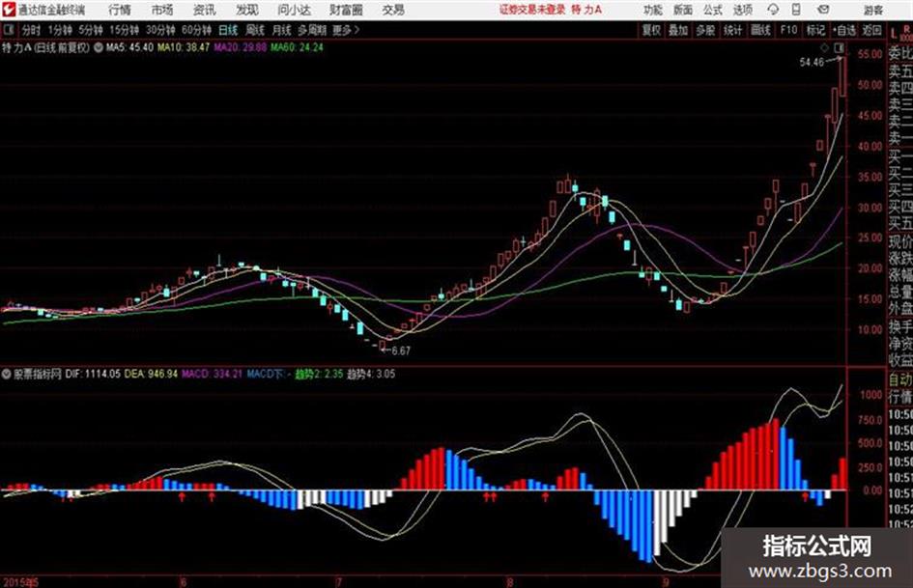Open the 发现 menu
Image resolution: width=913 pixels, height=588 pixels.
(x=246, y=10)
